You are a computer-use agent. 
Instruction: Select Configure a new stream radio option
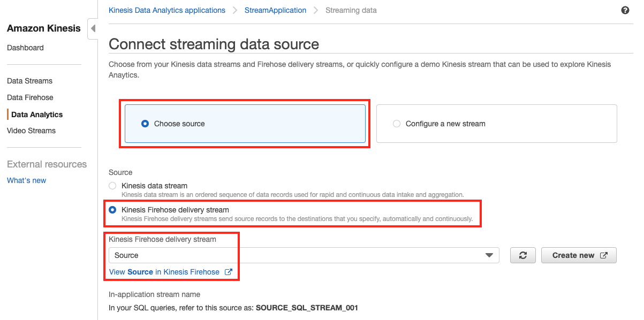point(397,124)
